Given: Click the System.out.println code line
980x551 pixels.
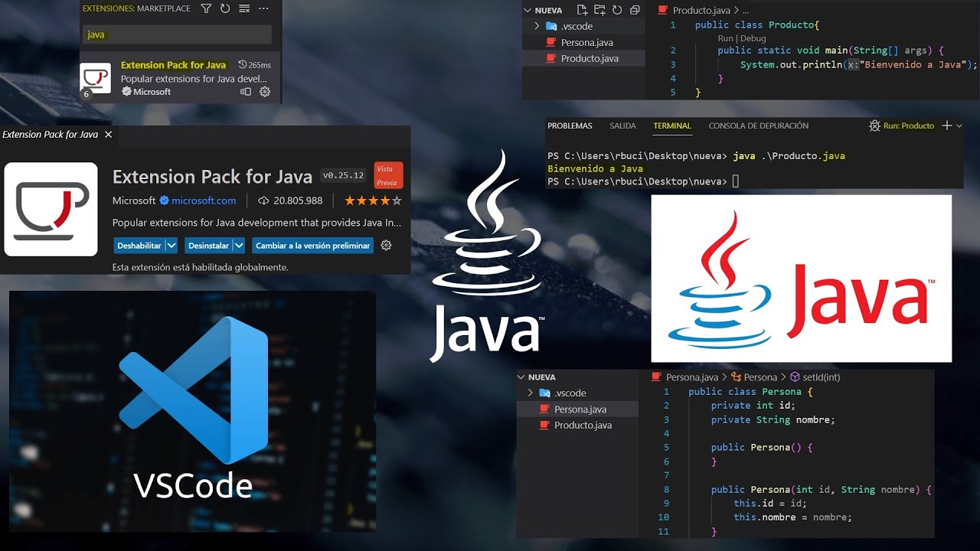Looking at the screenshot, I should 859,65.
